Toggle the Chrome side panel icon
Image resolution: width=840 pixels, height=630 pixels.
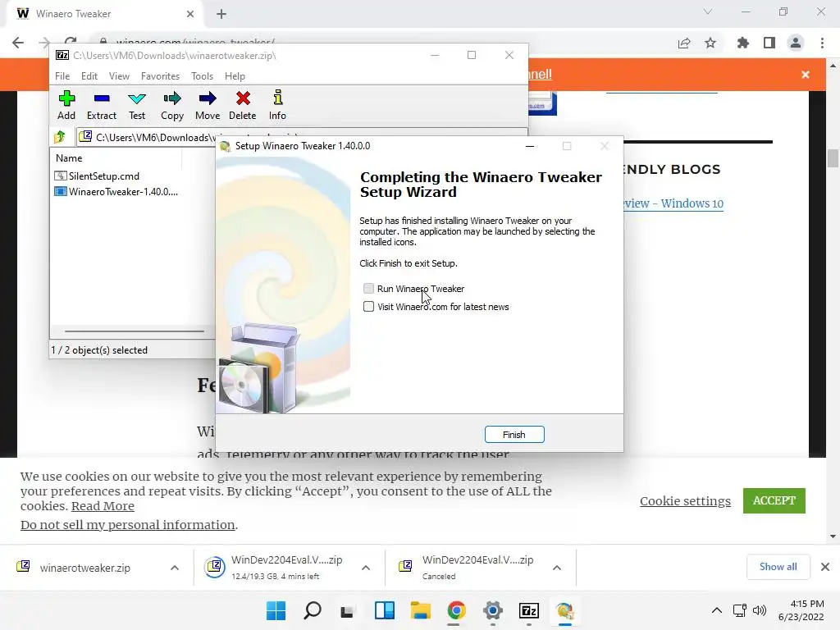pyautogui.click(x=769, y=43)
